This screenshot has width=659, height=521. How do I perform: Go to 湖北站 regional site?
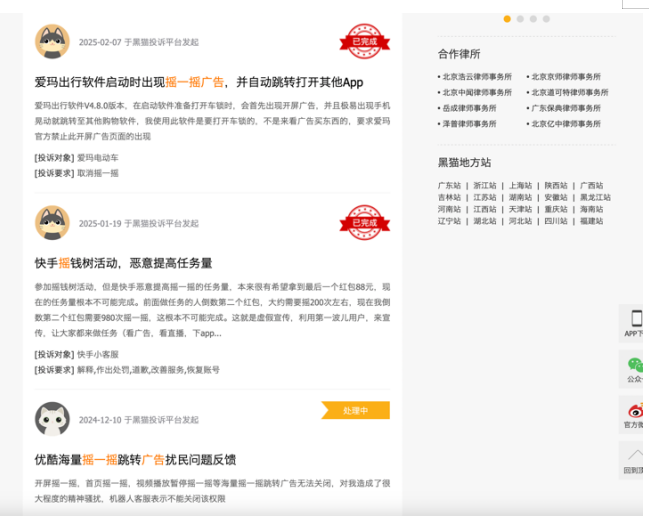click(x=485, y=221)
